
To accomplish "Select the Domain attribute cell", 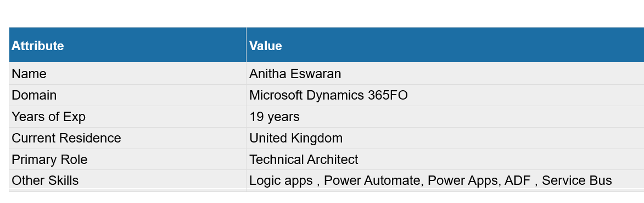I will click(x=128, y=95).
